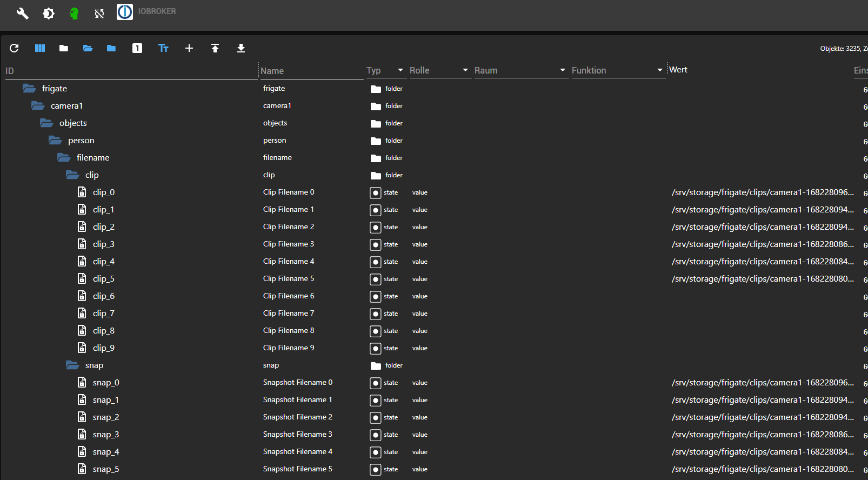Select the clip_6 state row

(x=434, y=296)
